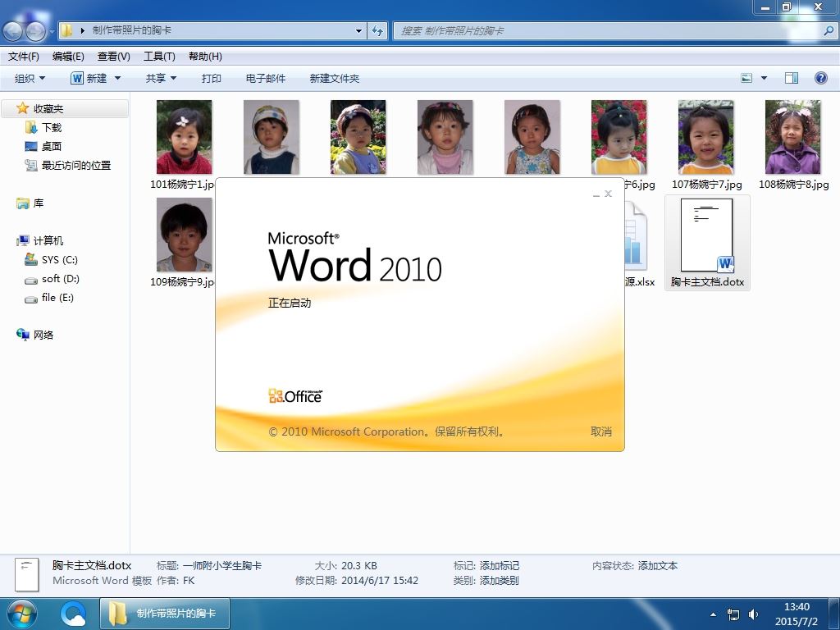Click the network tray icon
The height and width of the screenshot is (630, 840).
click(733, 614)
